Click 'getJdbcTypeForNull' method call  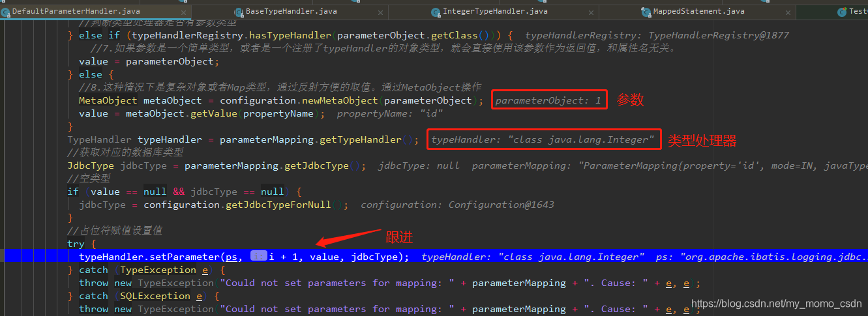pos(280,205)
